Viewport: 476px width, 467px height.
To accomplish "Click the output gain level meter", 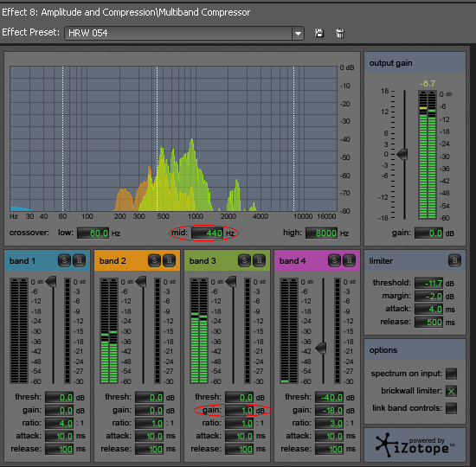I will coord(428,155).
